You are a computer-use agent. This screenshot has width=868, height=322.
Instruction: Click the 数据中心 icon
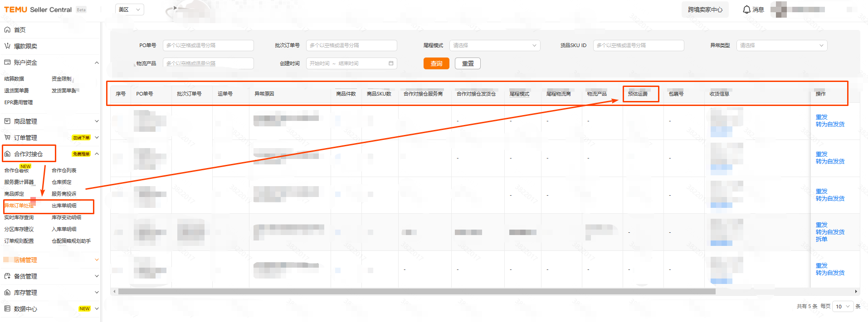pos(7,309)
